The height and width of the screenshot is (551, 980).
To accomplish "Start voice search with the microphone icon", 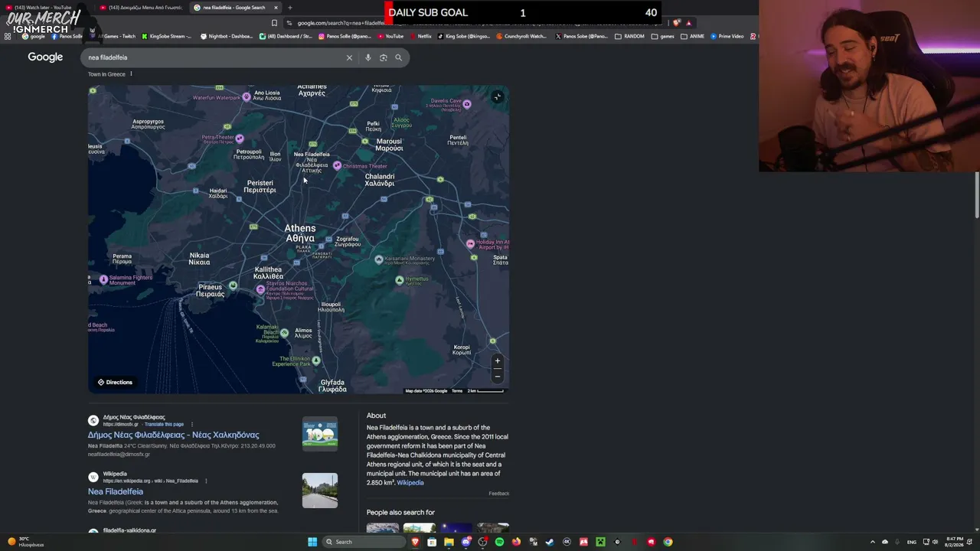I will click(368, 57).
